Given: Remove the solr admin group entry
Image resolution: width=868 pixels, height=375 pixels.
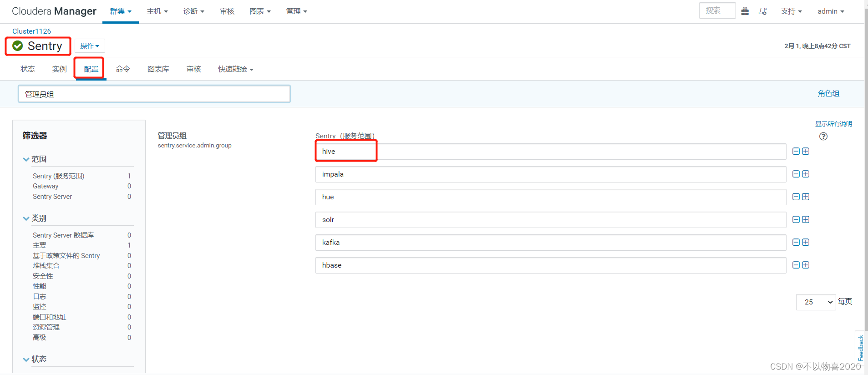Looking at the screenshot, I should (x=796, y=219).
